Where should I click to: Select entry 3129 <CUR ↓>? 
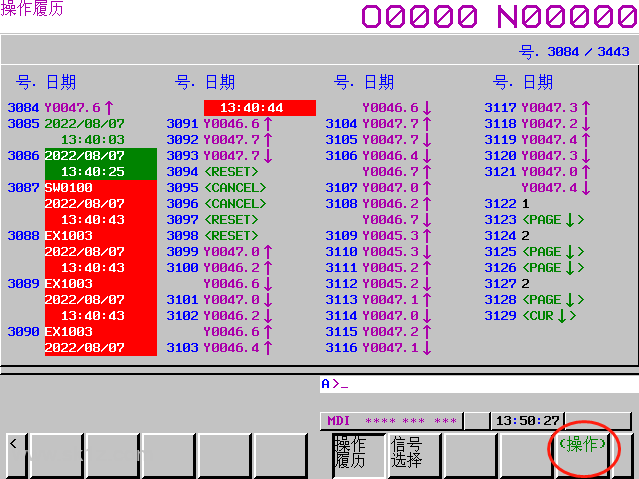coord(530,316)
